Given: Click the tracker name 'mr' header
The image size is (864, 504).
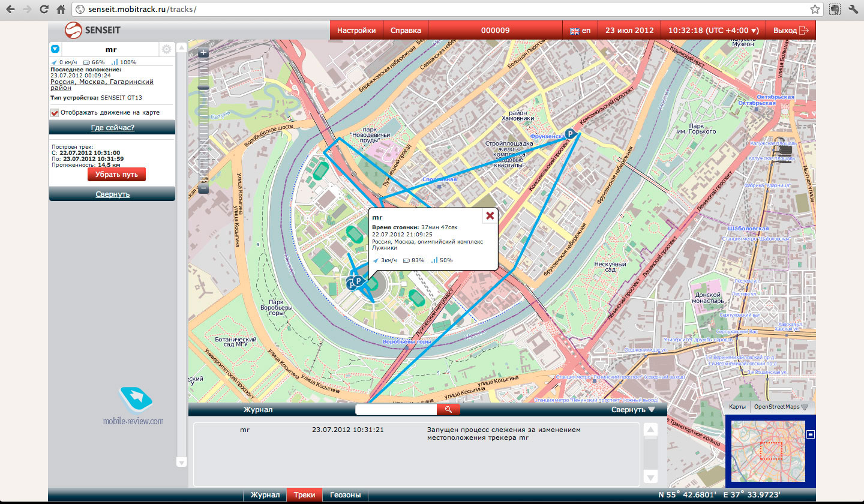Looking at the screenshot, I should [110, 49].
